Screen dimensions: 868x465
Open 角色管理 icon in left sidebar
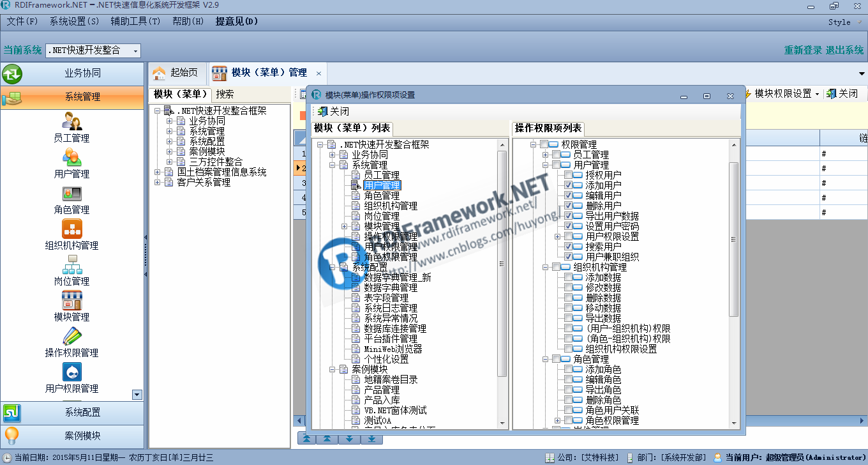click(71, 193)
